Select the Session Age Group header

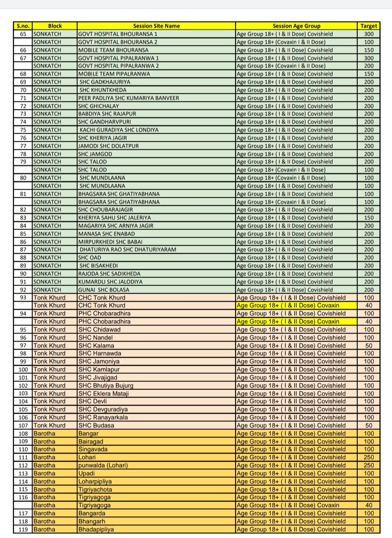tap(296, 26)
